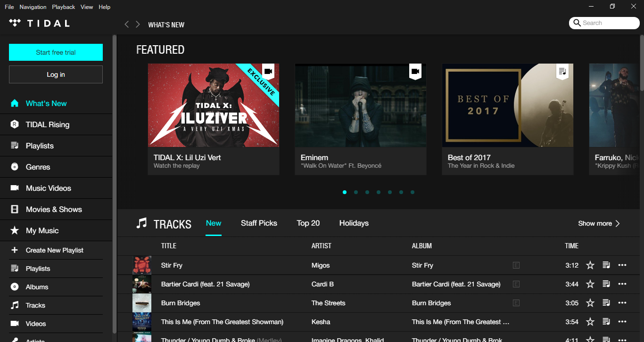The width and height of the screenshot is (644, 342).
Task: Click the Videos camera icon in sidebar
Action: coord(15,324)
